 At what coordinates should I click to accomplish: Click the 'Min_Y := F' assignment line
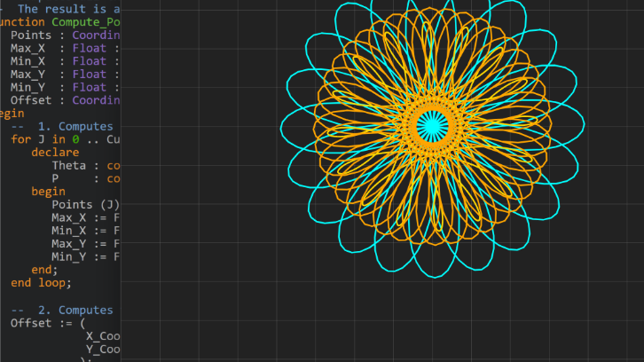[x=85, y=256]
